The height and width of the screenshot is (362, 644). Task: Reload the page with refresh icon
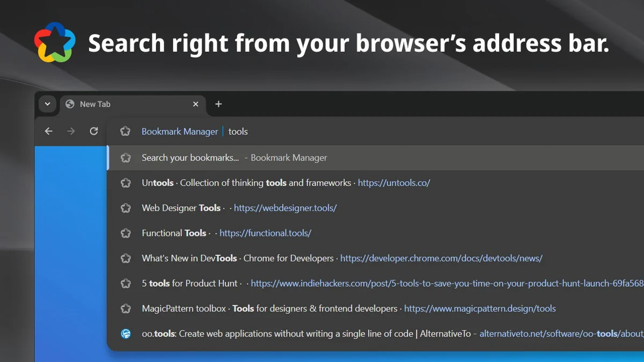94,131
